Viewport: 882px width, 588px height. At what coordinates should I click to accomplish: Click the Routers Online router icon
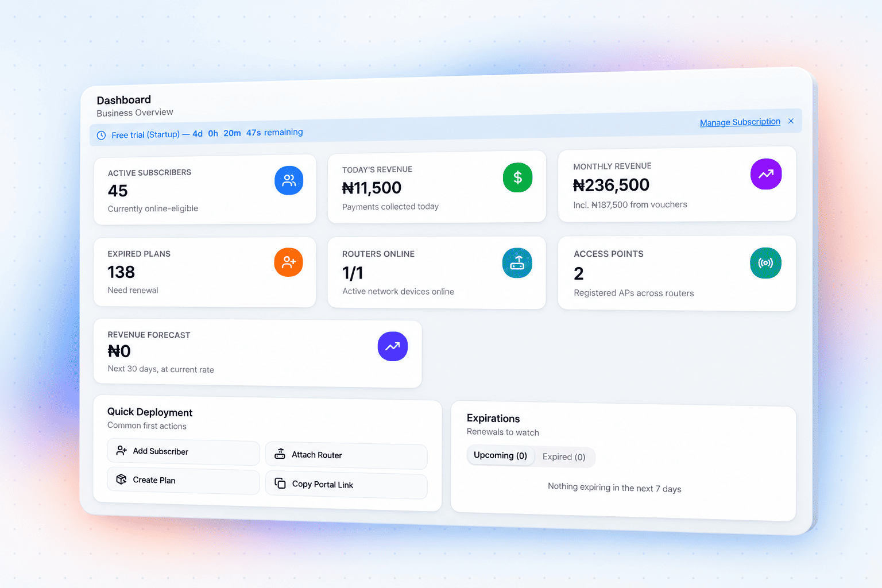click(x=517, y=263)
